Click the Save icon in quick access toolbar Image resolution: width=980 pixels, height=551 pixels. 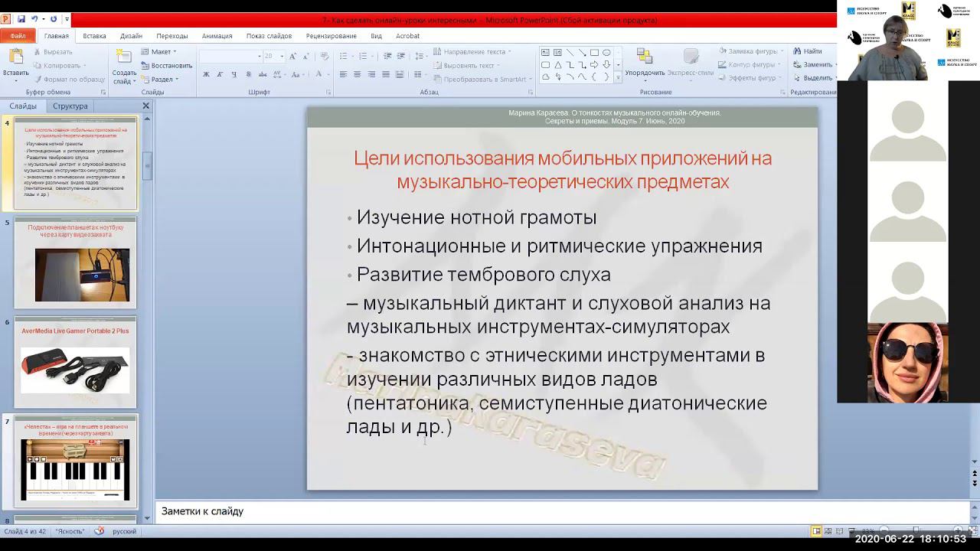click(21, 19)
